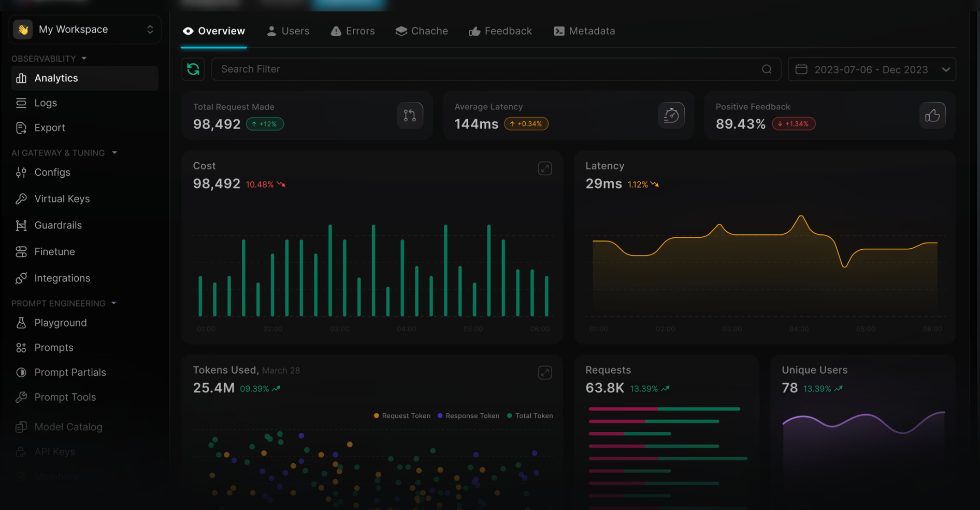Screen dimensions: 980x510
Task: Toggle Request Token legend series
Action: [x=402, y=416]
